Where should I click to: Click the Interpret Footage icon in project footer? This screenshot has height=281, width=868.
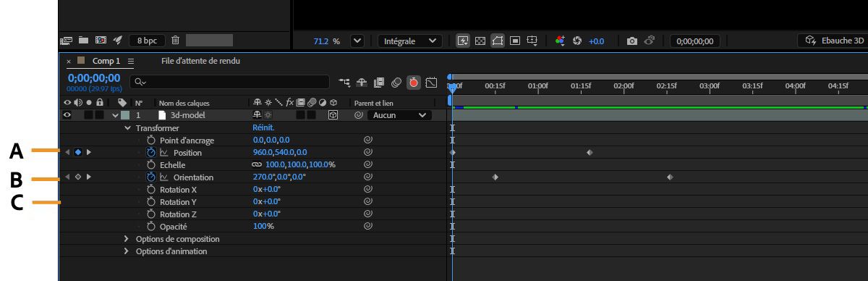point(67,41)
